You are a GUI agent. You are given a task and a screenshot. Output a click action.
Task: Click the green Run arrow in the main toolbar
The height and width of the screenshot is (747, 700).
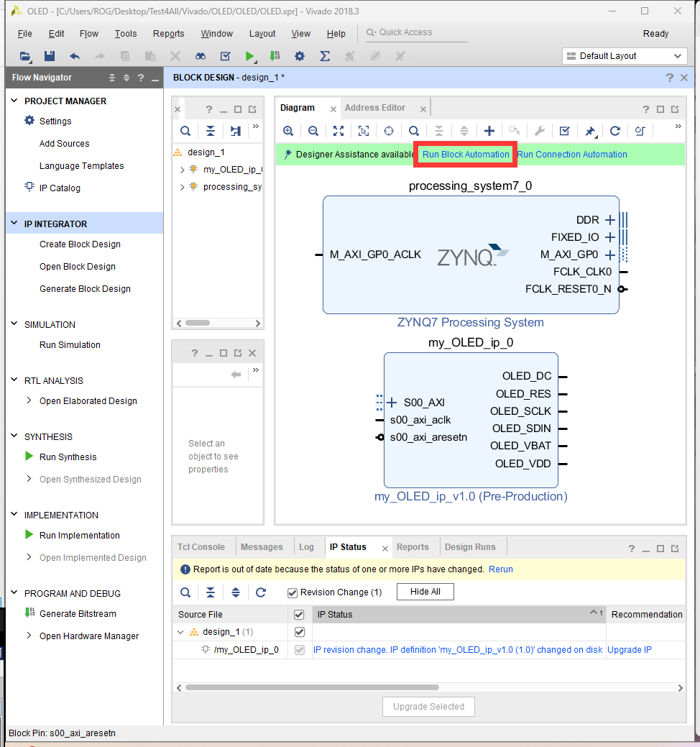249,56
